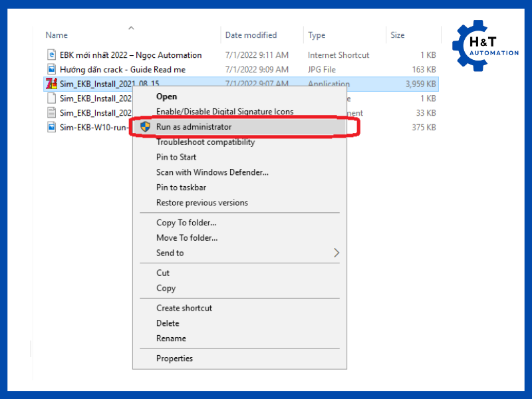
Task: Select Run as administrator menu entry
Action: (x=194, y=126)
